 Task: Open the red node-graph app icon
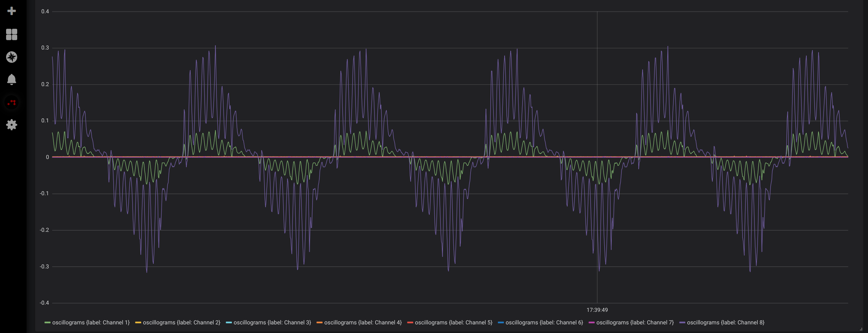point(12,102)
